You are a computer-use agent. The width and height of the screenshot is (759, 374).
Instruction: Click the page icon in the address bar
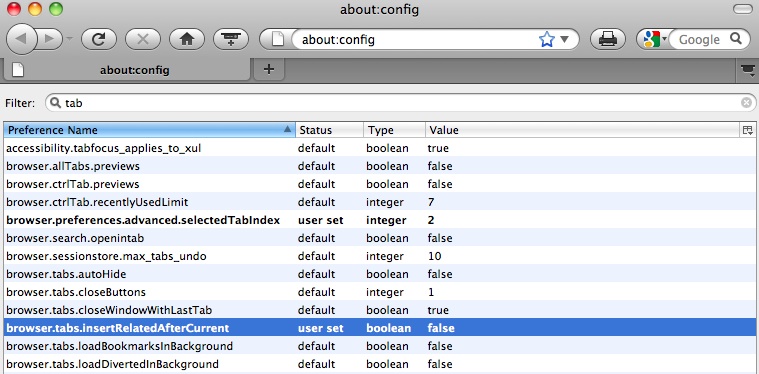[x=277, y=39]
